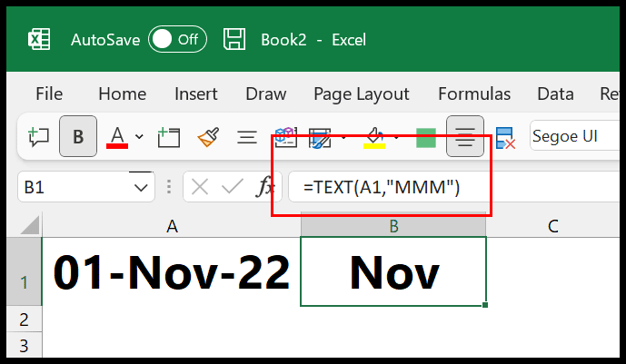This screenshot has width=626, height=364.
Task: Select column C header
Action: point(553,226)
